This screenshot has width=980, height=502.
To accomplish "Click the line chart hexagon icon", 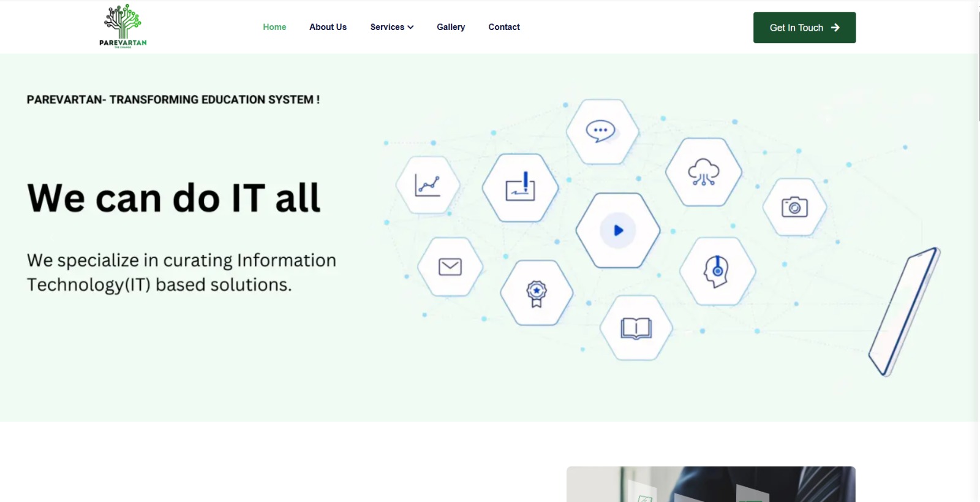I will click(x=428, y=185).
